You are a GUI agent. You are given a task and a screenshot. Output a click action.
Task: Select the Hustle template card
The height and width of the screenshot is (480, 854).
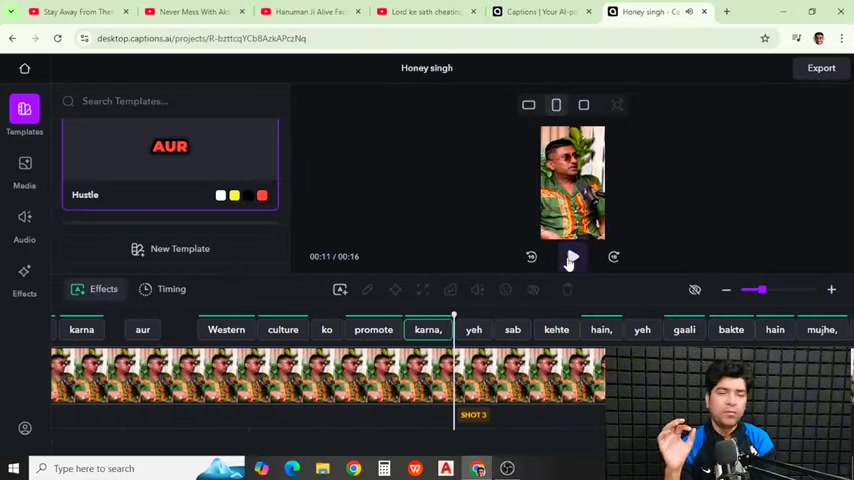(170, 164)
